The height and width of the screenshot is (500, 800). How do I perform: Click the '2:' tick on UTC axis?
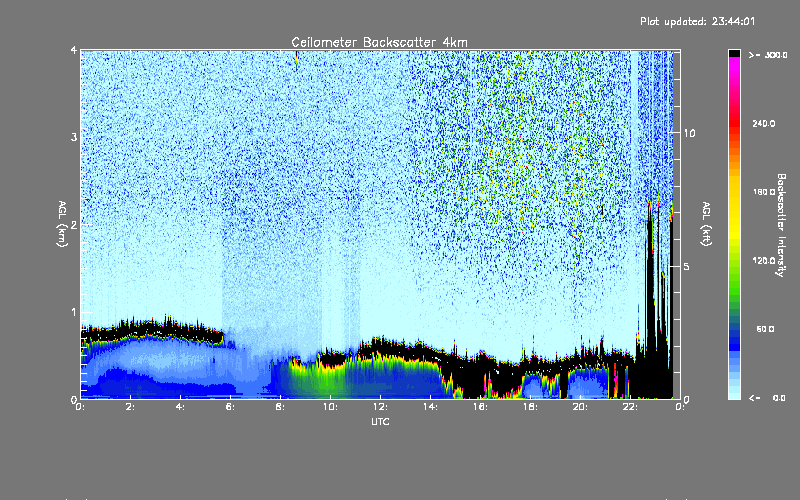[x=131, y=407]
